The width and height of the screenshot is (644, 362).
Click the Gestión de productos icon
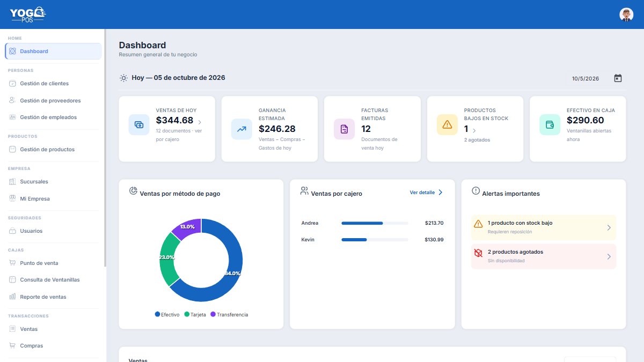(x=12, y=150)
